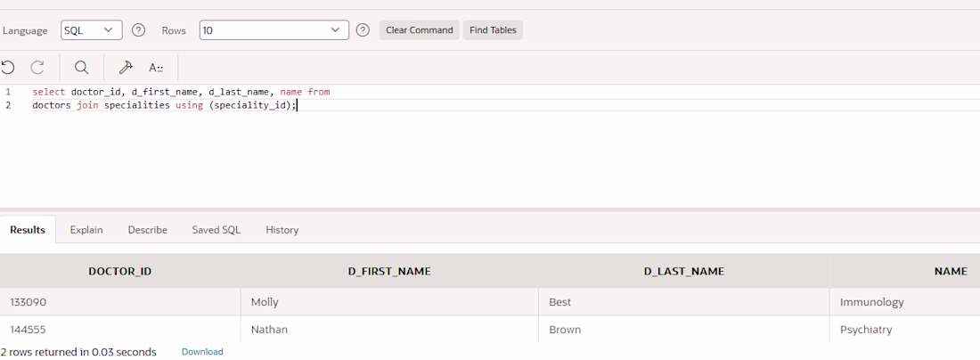Click the Redo icon in editor toolbar
Screen dimensions: 980x360
coord(37,68)
